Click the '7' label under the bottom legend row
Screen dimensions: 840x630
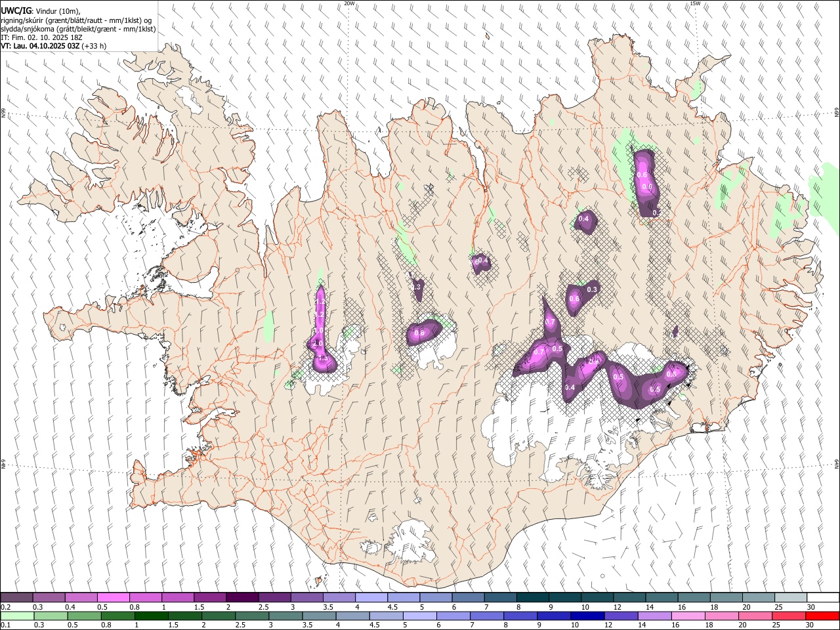[x=472, y=625]
